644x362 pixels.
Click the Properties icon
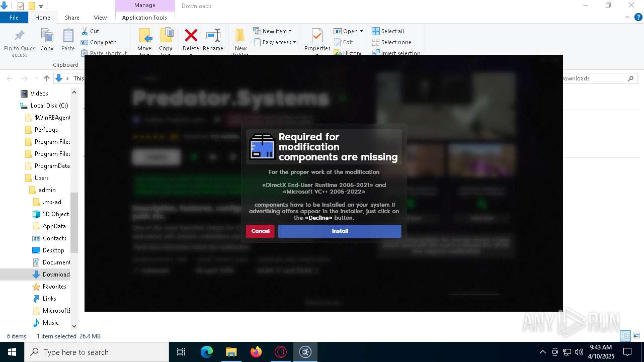(317, 36)
